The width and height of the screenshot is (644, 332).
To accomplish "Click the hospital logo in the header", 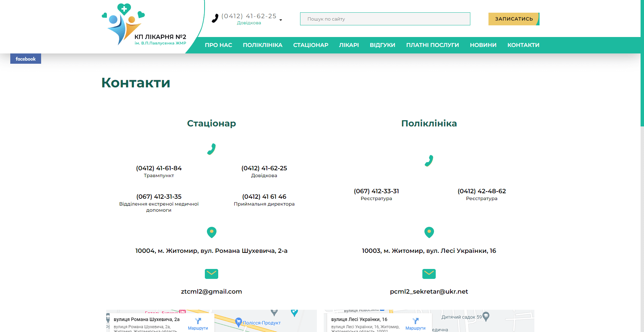I will pyautogui.click(x=144, y=25).
